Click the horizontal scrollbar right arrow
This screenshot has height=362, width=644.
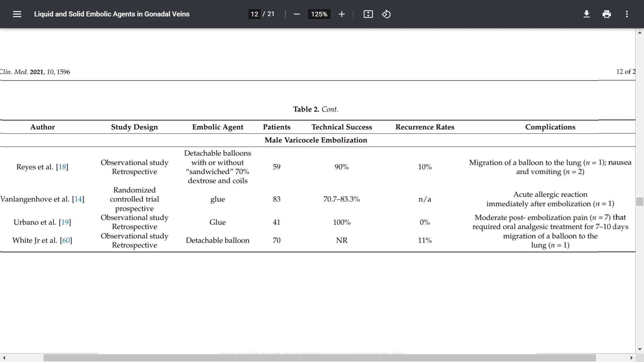point(631,358)
